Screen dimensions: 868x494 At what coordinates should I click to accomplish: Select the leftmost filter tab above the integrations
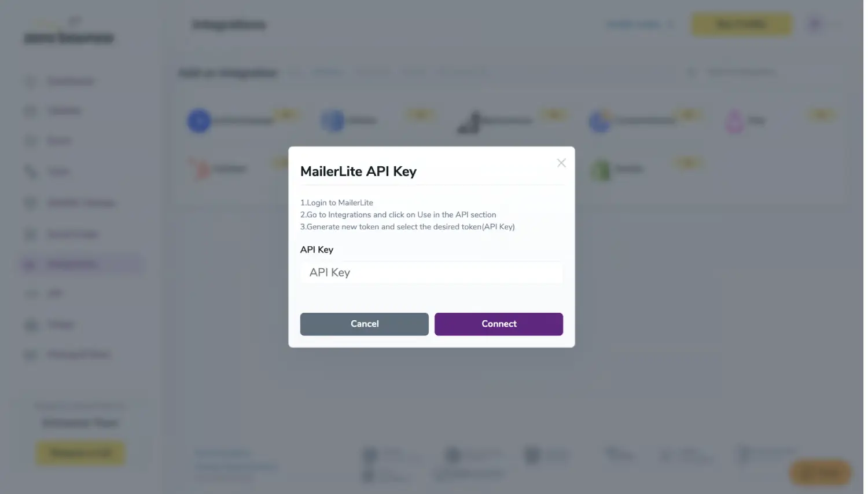tap(295, 72)
